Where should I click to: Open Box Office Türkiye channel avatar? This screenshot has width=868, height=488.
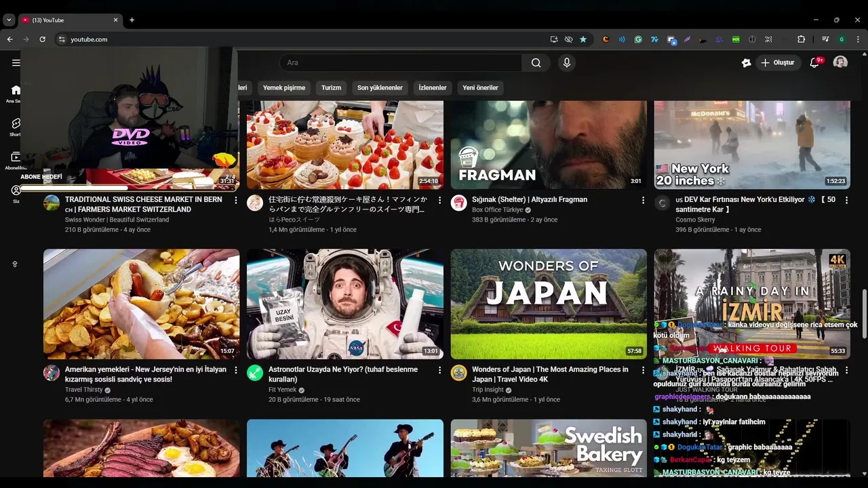(459, 203)
